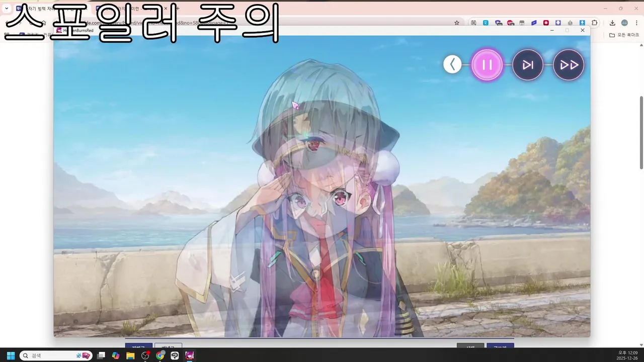Open Task View on the taskbar

[101, 355]
